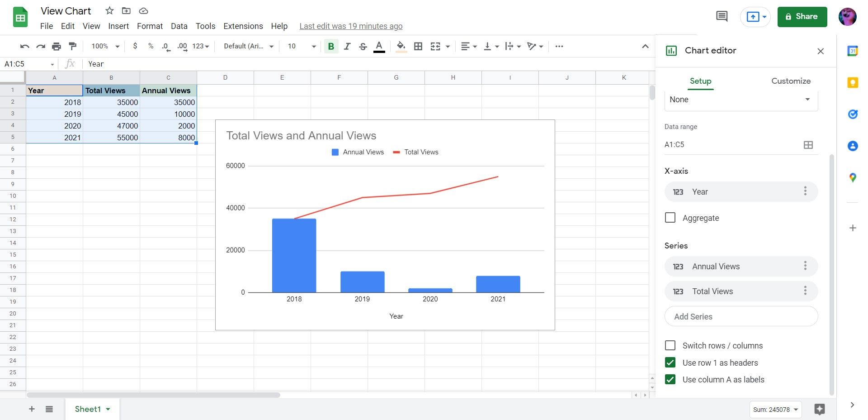The image size is (868, 420).
Task: Uncheck Use column A as labels
Action: [670, 380]
